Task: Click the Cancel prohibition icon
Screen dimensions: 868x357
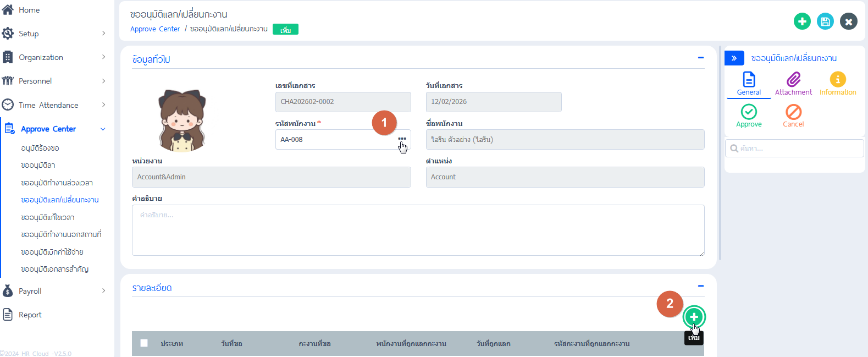Action: (x=793, y=112)
